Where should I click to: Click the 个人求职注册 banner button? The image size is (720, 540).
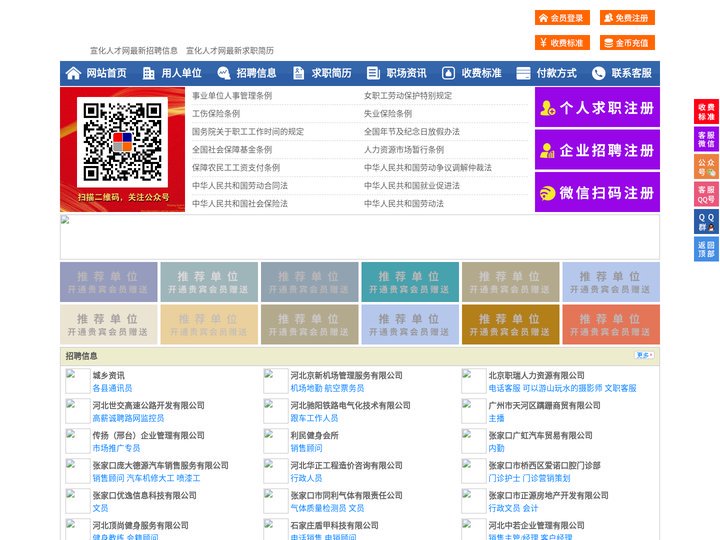(597, 107)
